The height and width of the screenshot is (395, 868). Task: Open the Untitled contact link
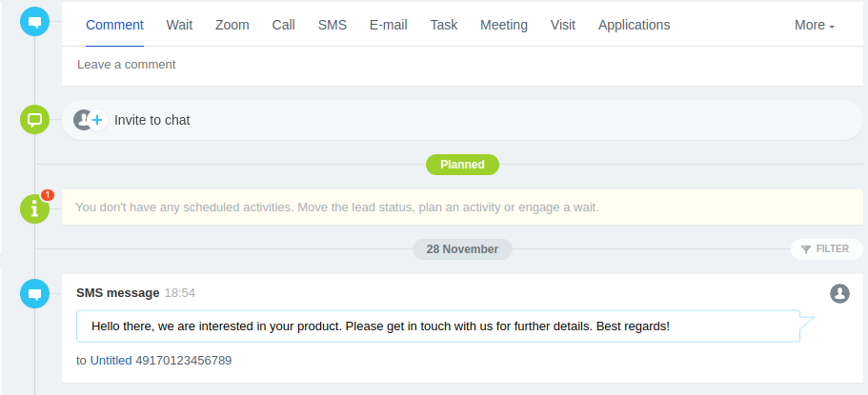tap(111, 361)
